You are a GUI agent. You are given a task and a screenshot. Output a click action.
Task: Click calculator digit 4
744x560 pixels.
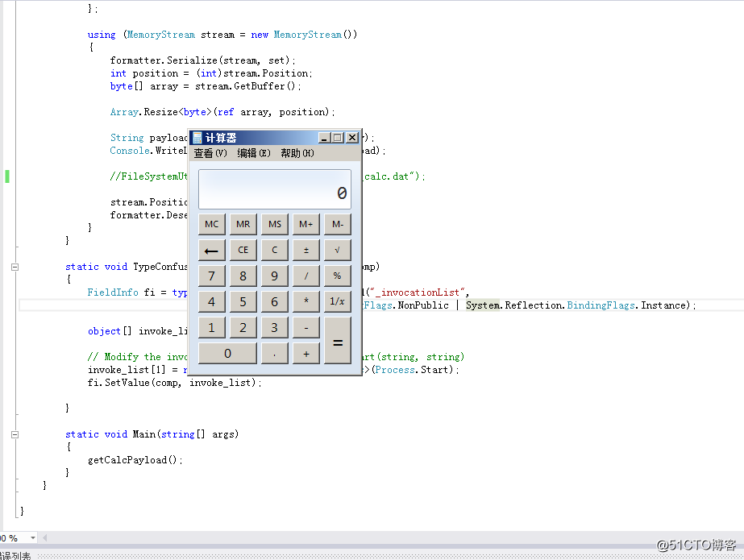click(x=212, y=301)
